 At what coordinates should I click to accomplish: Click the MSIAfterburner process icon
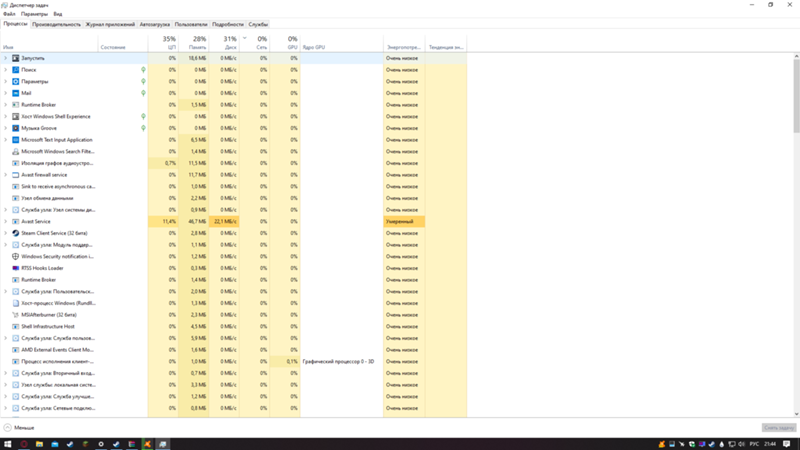pyautogui.click(x=15, y=315)
